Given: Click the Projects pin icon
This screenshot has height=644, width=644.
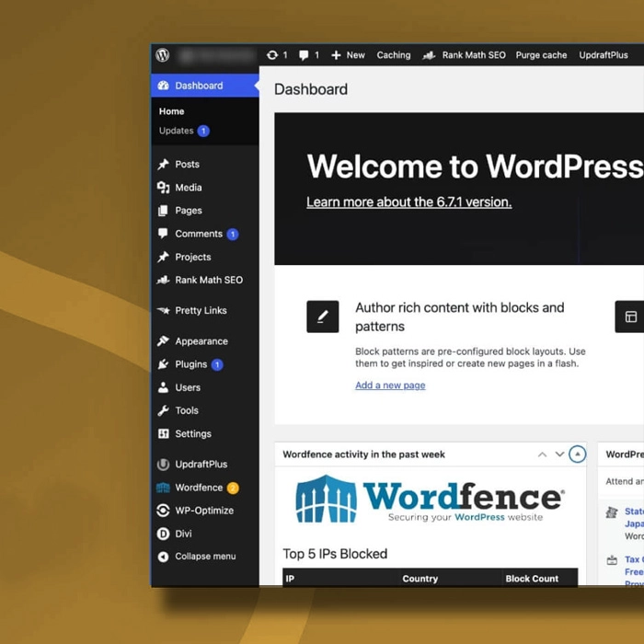Looking at the screenshot, I should pyautogui.click(x=163, y=257).
